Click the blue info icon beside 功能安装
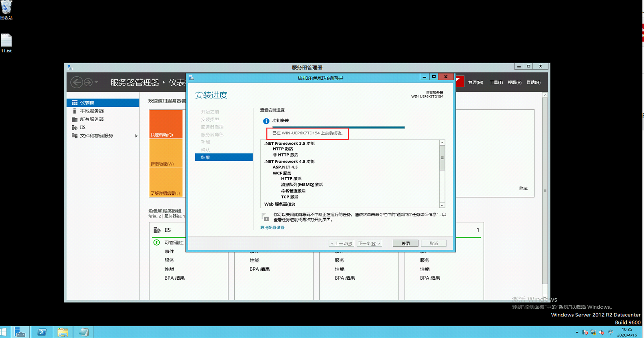This screenshot has width=644, height=338. pos(266,121)
